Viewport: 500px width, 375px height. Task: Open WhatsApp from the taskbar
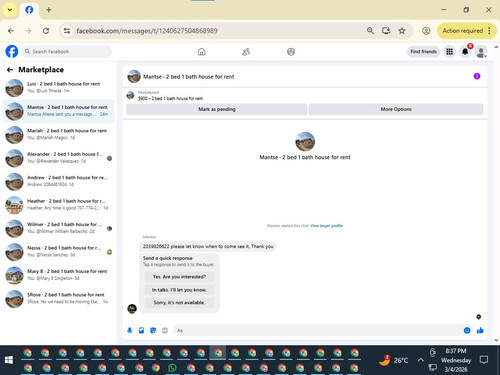[172, 368]
